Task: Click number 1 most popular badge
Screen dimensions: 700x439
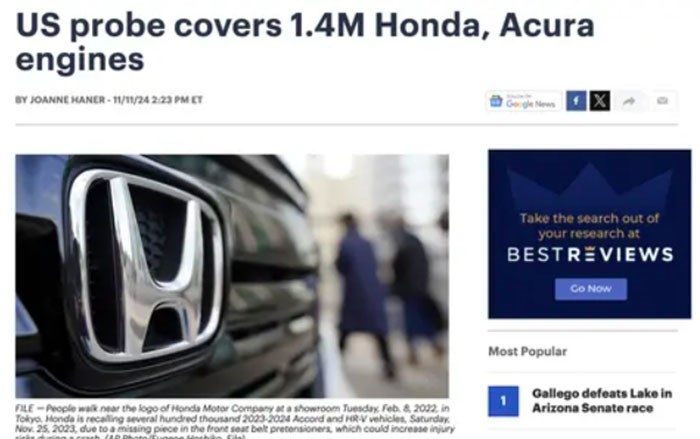Action: 503,401
